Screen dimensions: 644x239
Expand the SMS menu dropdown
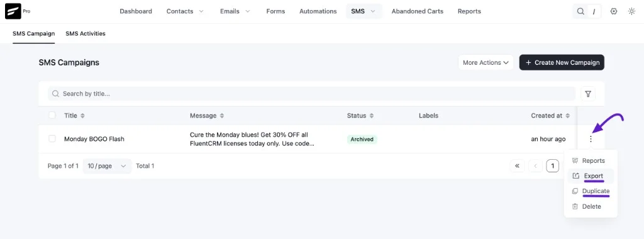373,11
